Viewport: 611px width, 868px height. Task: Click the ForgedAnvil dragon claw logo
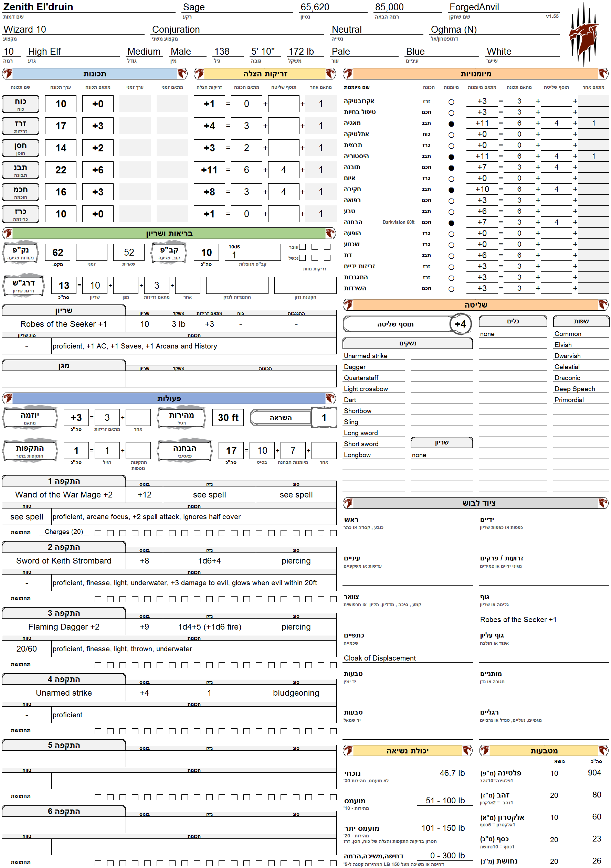pos(583,35)
